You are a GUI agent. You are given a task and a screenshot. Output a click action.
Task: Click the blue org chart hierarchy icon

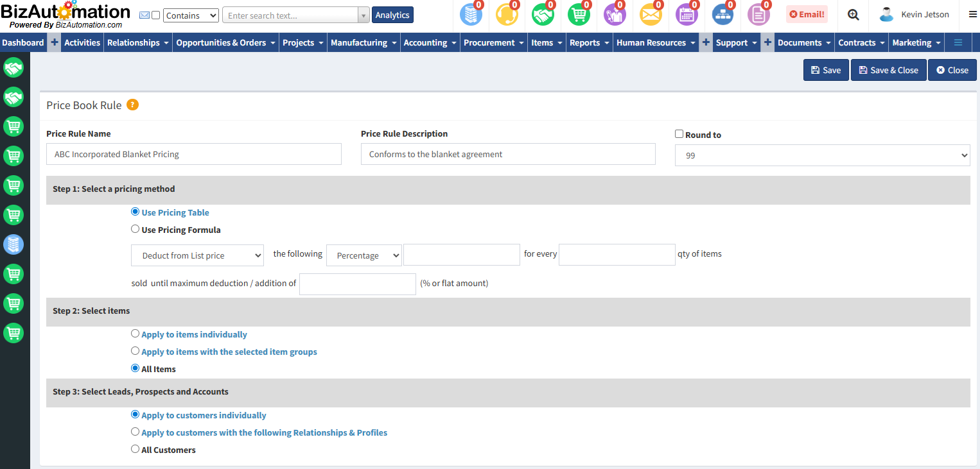722,15
